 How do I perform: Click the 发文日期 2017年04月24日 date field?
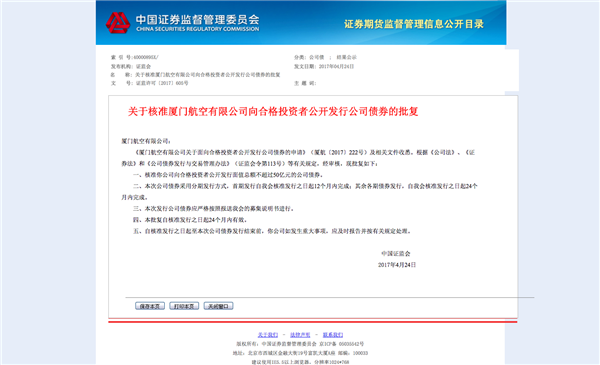pyautogui.click(x=324, y=66)
